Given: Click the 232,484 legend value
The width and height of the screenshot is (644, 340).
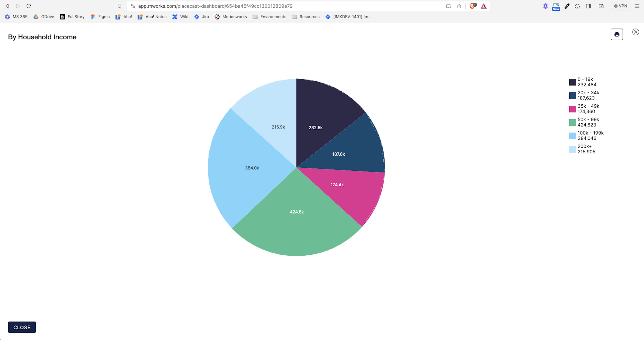Looking at the screenshot, I should click(587, 85).
